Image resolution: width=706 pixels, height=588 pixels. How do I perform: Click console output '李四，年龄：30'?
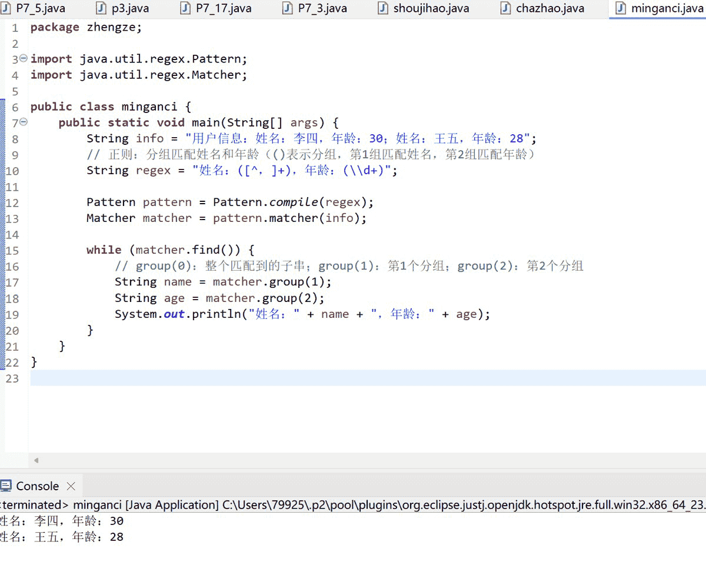tap(79, 521)
